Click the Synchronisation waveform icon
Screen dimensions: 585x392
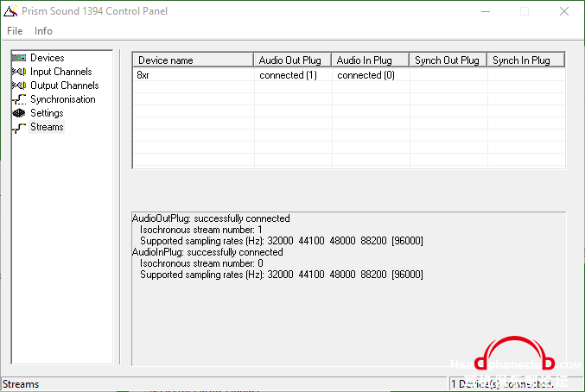(19, 99)
